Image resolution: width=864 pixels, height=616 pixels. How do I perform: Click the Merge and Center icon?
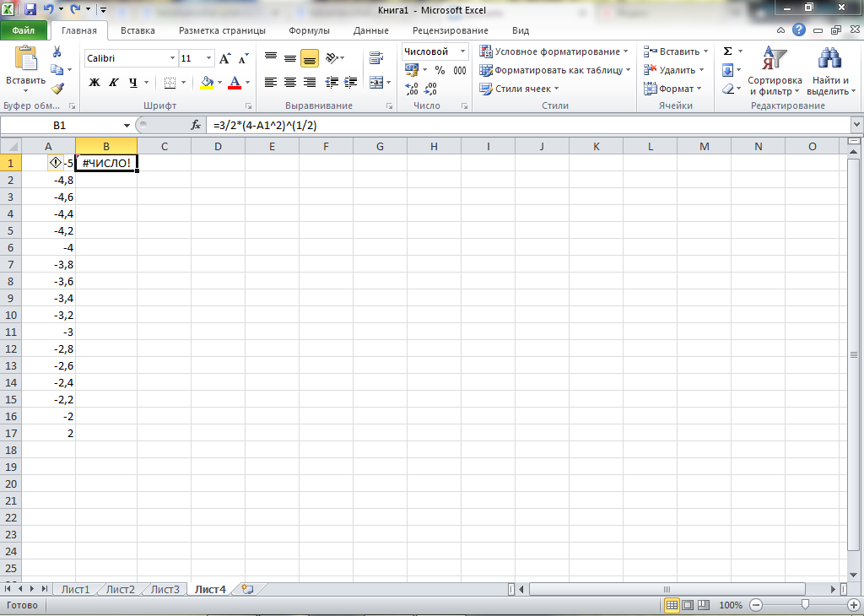376,83
